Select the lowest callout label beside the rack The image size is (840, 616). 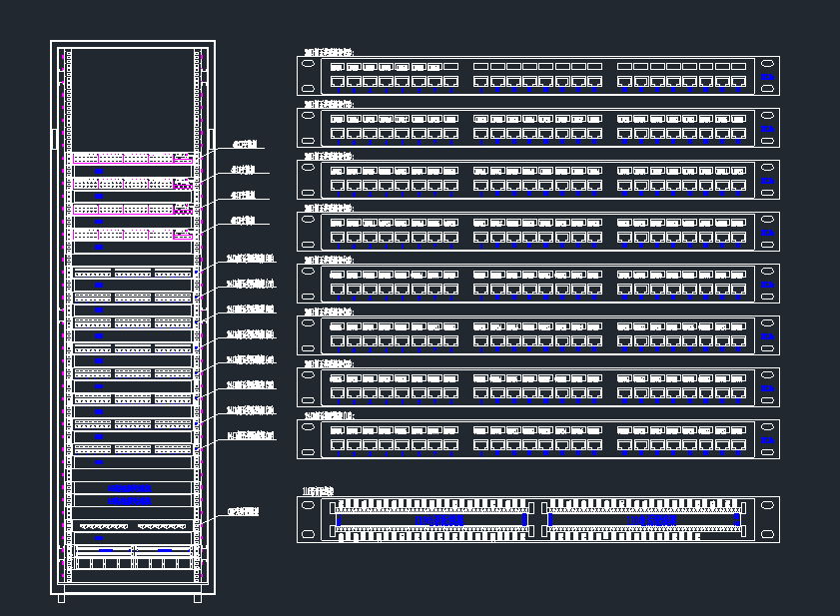point(244,511)
